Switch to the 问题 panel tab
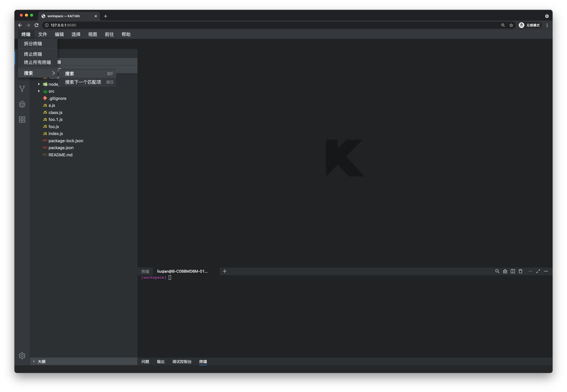Screen dimensions: 567x392 coord(145,361)
